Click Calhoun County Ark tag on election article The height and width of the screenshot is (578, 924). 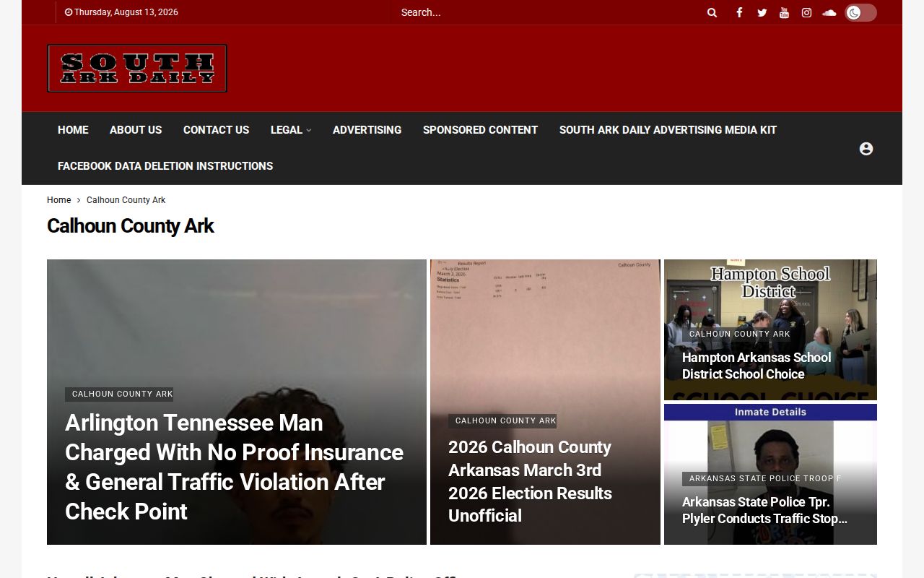(x=502, y=421)
